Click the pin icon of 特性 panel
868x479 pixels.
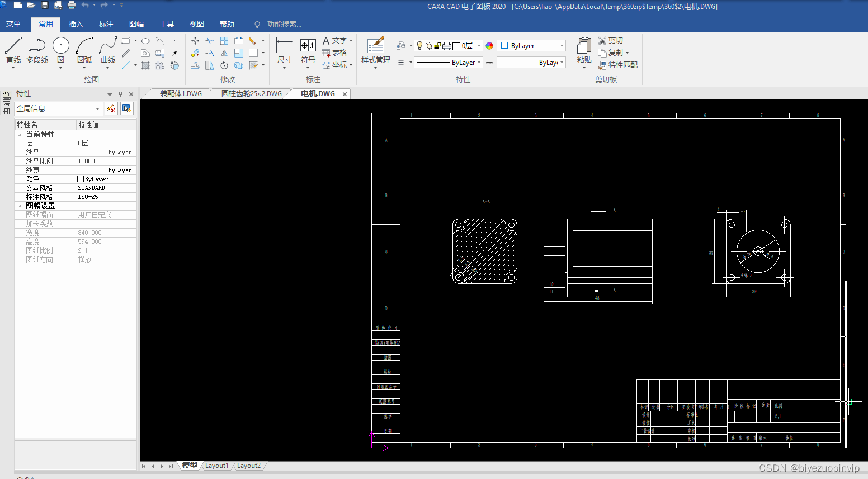120,94
